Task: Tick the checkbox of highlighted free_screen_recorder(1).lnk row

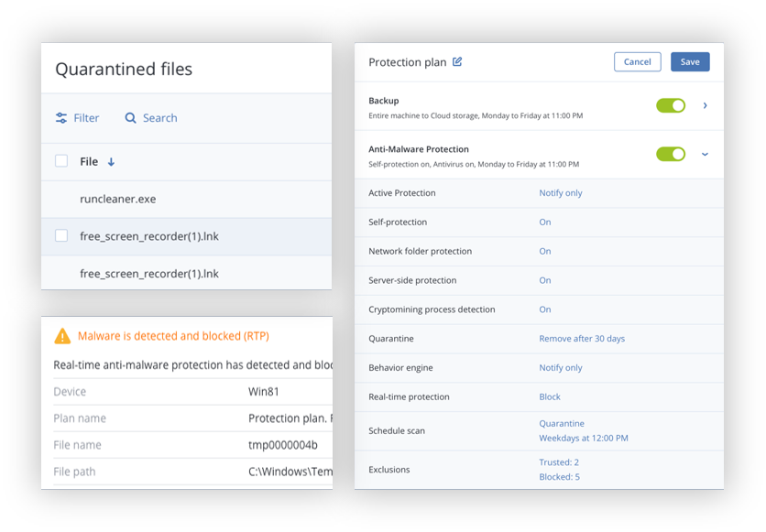Action: tap(61, 235)
